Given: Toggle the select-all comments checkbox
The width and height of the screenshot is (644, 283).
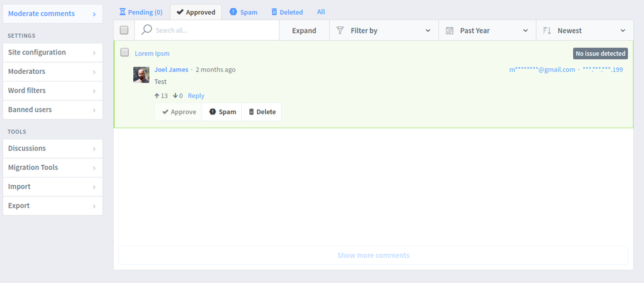Looking at the screenshot, I should click(x=124, y=30).
